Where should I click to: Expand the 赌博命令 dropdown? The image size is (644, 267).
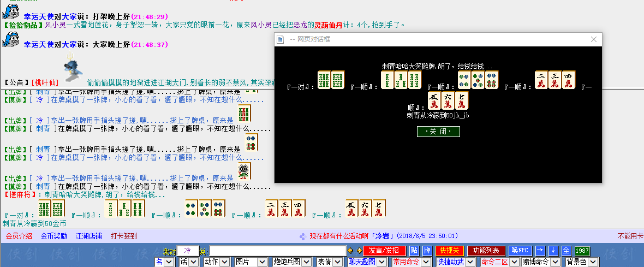coord(541,262)
